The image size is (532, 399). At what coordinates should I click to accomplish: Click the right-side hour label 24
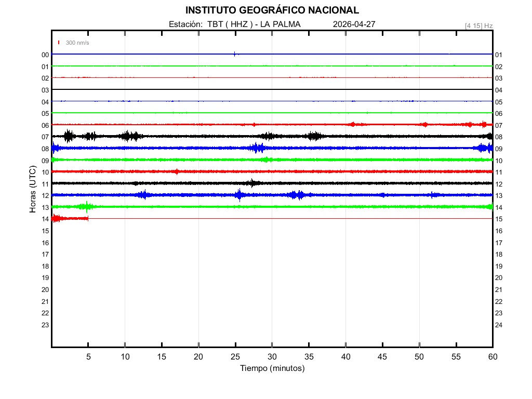pos(499,325)
